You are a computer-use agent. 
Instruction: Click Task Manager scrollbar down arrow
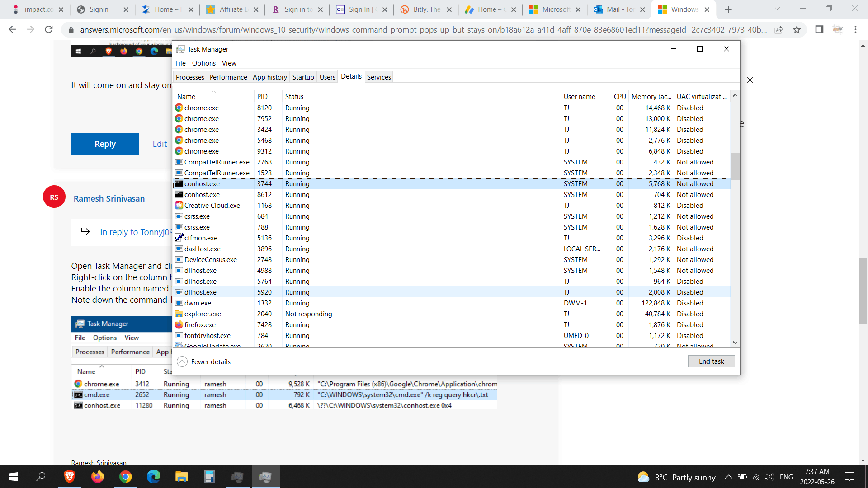point(735,343)
